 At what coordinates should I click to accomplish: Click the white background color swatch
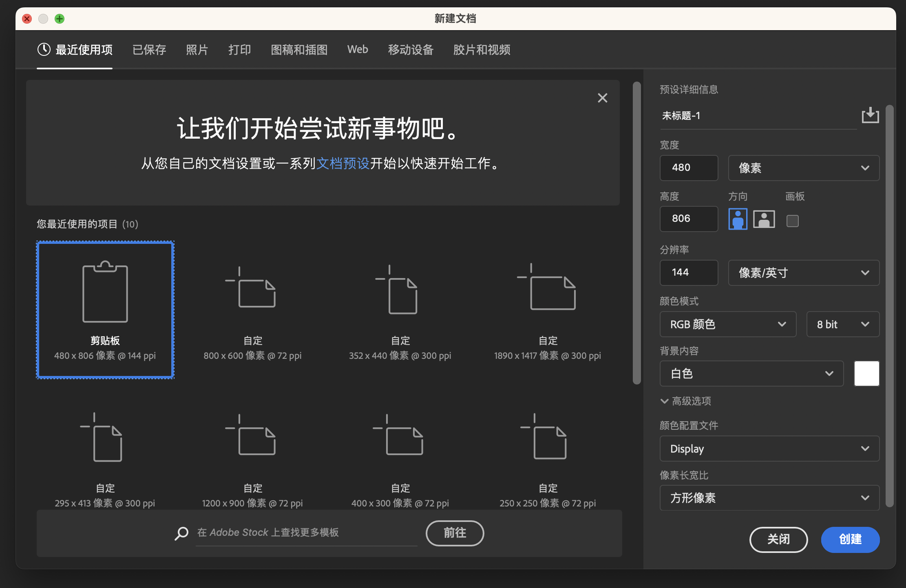[866, 374]
